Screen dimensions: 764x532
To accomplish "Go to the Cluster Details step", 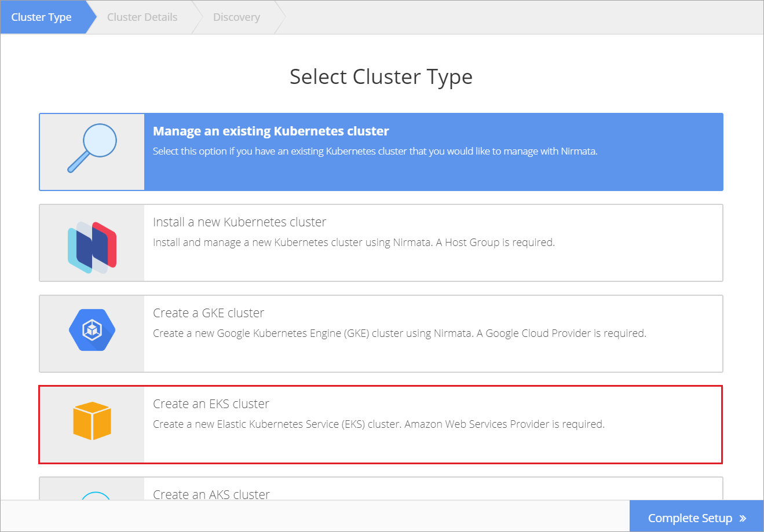I will tap(142, 17).
